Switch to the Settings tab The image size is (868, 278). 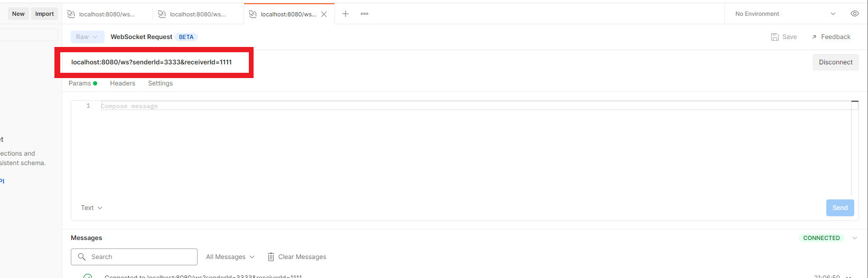pyautogui.click(x=160, y=83)
